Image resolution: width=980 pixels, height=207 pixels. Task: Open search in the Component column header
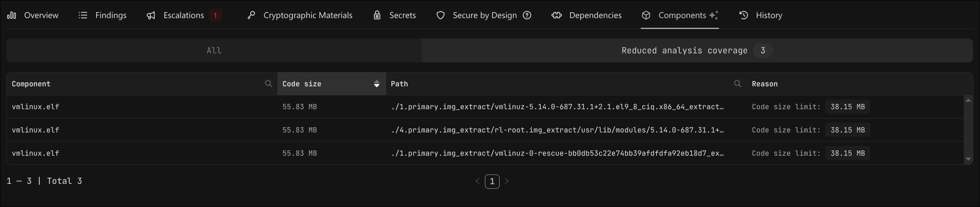click(268, 84)
